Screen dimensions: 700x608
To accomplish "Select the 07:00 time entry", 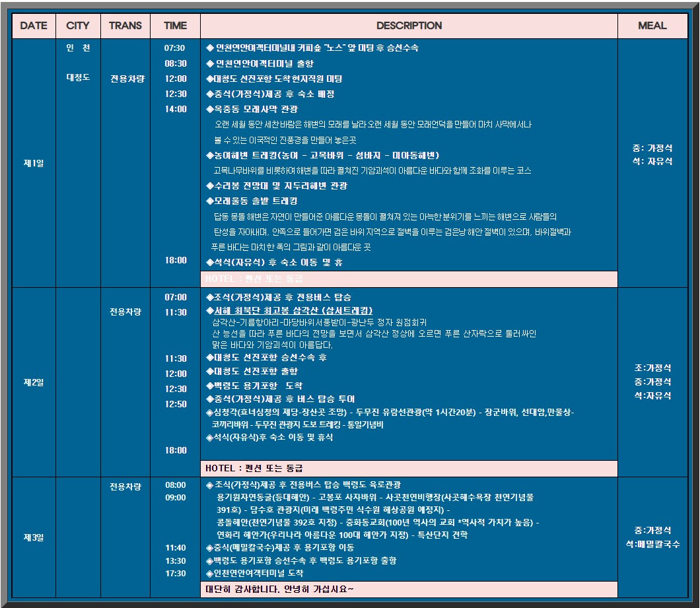I will [176, 297].
